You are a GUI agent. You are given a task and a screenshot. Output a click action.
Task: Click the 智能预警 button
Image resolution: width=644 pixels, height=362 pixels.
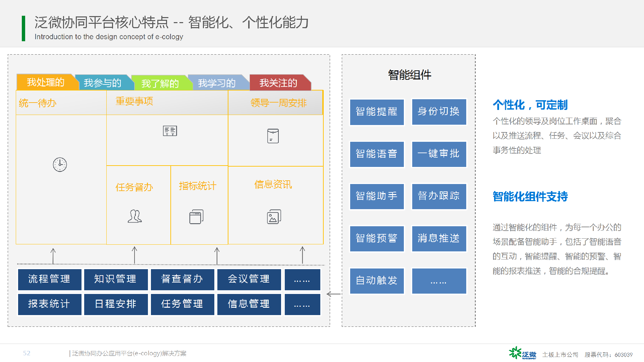pos(377,239)
